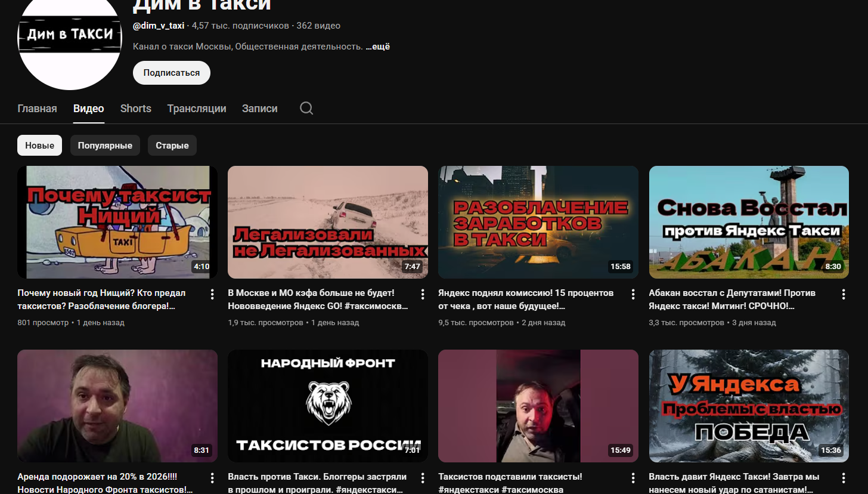Click the 15:58 duration badge

tap(620, 267)
